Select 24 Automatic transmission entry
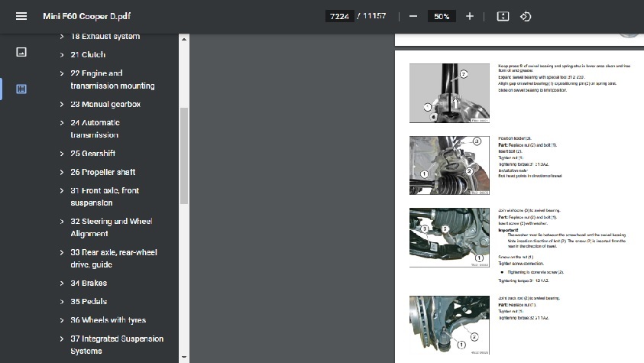This screenshot has width=644, height=363. 95,128
